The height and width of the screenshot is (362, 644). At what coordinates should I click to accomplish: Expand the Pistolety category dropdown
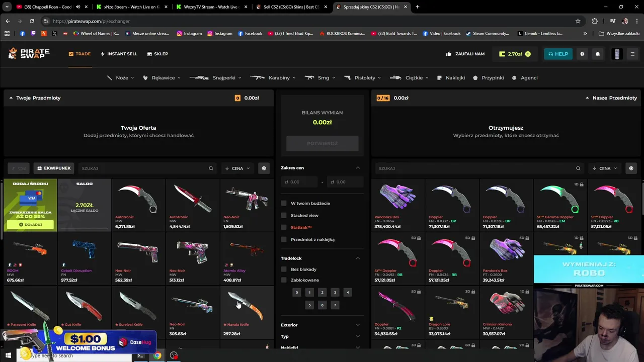pos(363,78)
